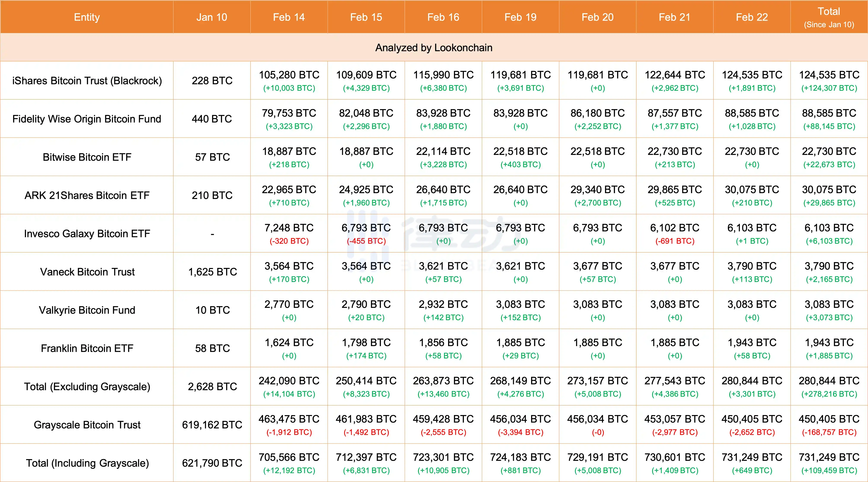868x482 pixels.
Task: Select the (+124,307 BTC) total change value
Action: tap(829, 88)
